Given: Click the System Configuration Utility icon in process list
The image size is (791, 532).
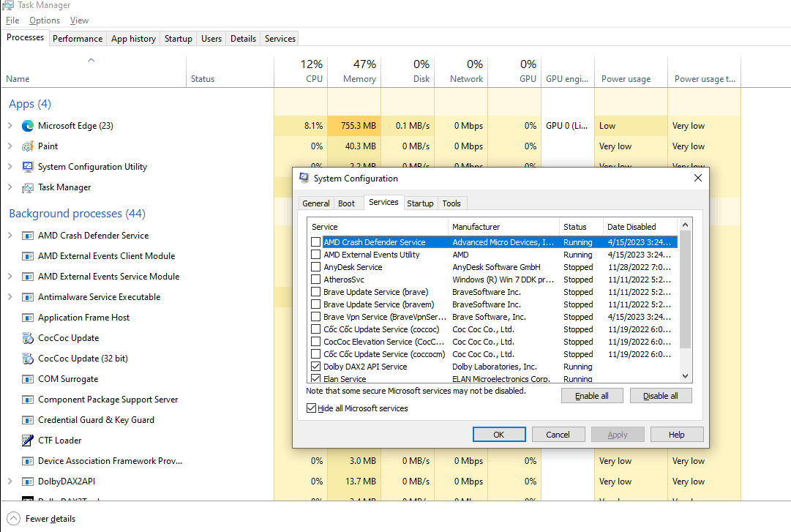Looking at the screenshot, I should coord(28,166).
